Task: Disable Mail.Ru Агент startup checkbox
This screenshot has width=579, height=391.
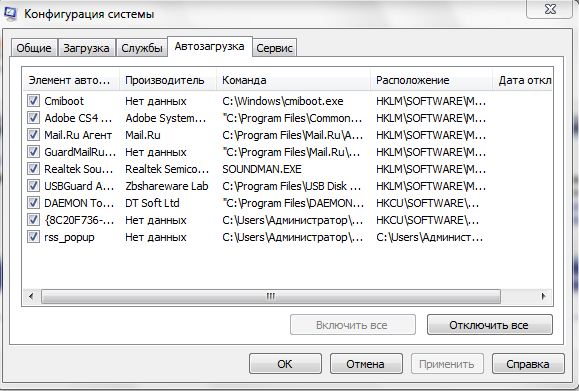Action: (33, 134)
